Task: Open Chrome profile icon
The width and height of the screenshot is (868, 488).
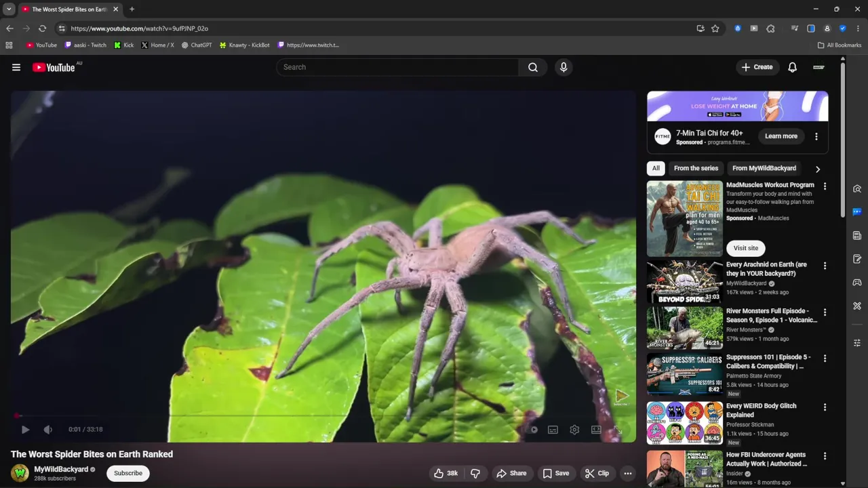Action: point(827,28)
